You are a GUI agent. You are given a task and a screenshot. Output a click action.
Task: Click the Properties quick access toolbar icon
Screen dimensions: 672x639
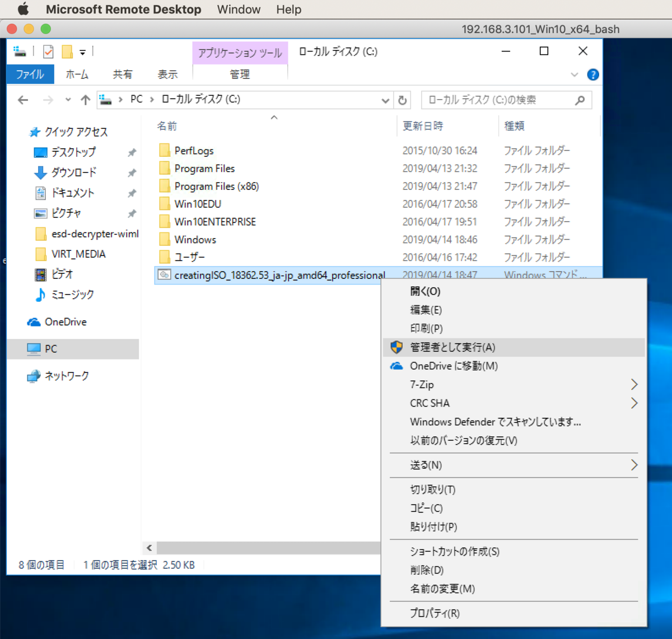coord(49,52)
